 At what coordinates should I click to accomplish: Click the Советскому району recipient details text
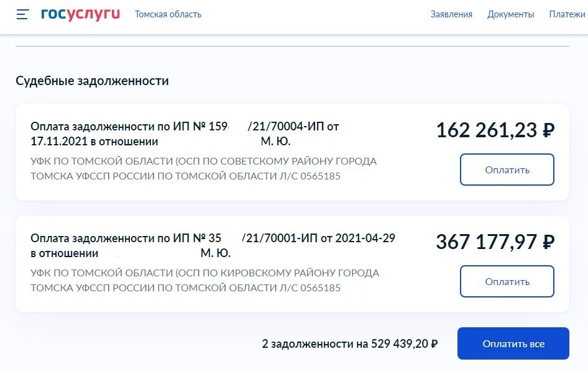point(204,168)
